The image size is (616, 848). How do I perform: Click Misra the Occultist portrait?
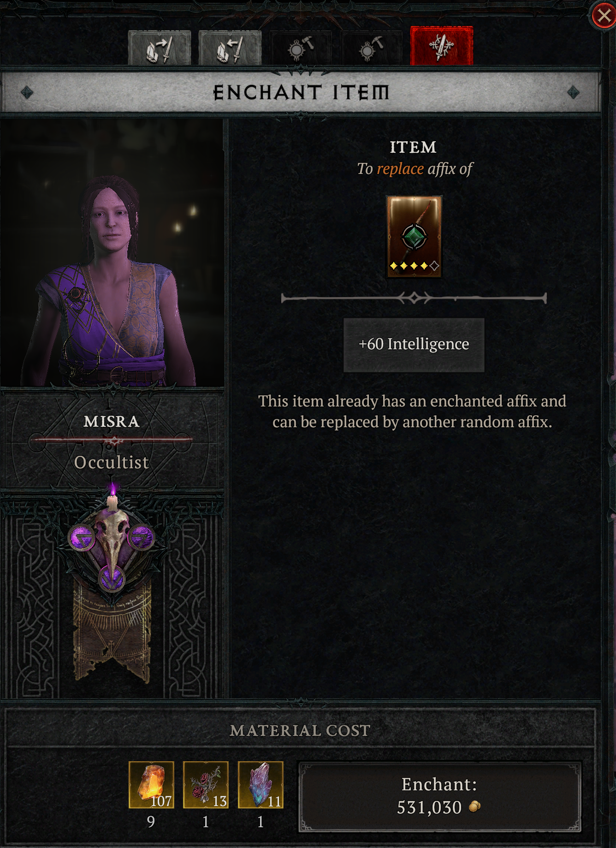coord(112,252)
